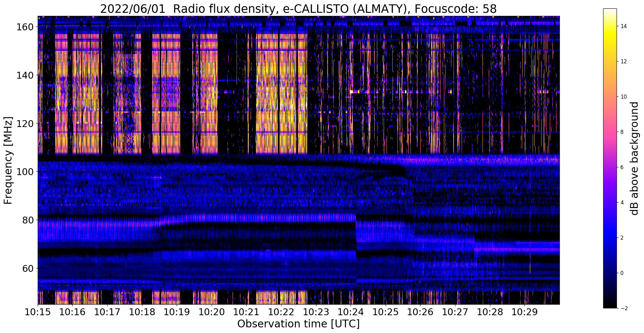The image size is (644, 333).
Task: Click the 10:28 time tick label
Action: point(490,312)
